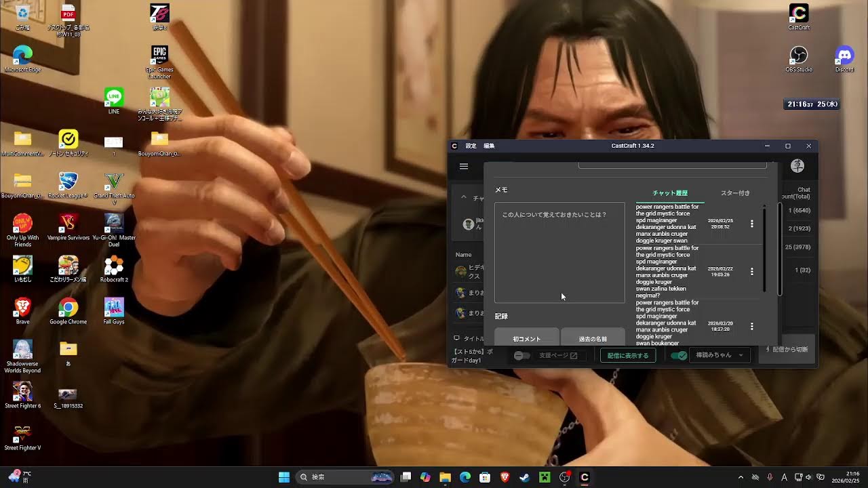Viewport: 868px width, 488px height.
Task: Open Steam from the taskbar
Action: (x=524, y=477)
